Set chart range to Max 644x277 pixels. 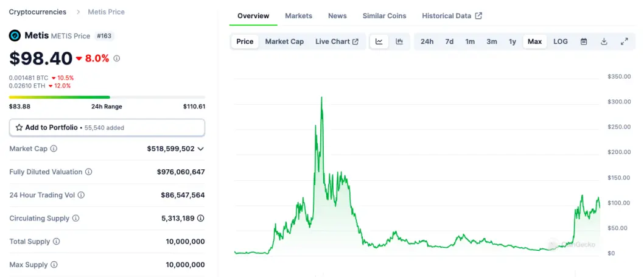click(535, 41)
